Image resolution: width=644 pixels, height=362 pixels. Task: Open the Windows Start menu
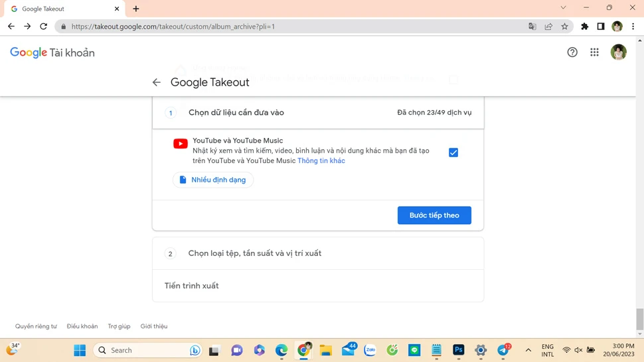point(80,350)
